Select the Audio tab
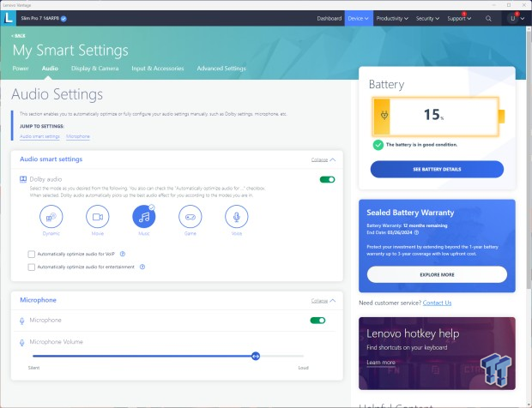Viewport: 532px width, 408px height. pos(50,68)
